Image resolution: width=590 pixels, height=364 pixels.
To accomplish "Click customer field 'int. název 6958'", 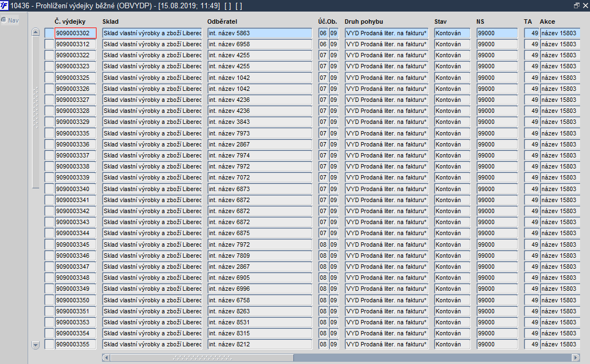I will point(260,44).
